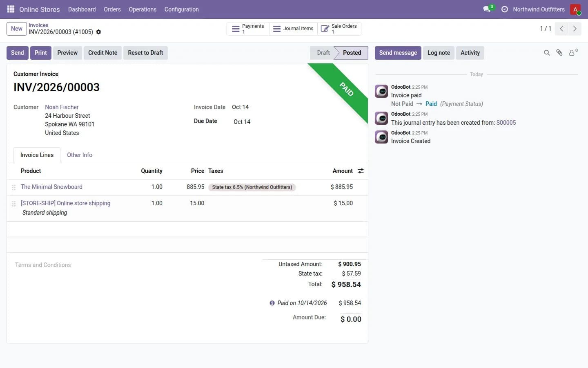Open Payments smart button
Image resolution: width=588 pixels, height=368 pixels.
(x=248, y=29)
